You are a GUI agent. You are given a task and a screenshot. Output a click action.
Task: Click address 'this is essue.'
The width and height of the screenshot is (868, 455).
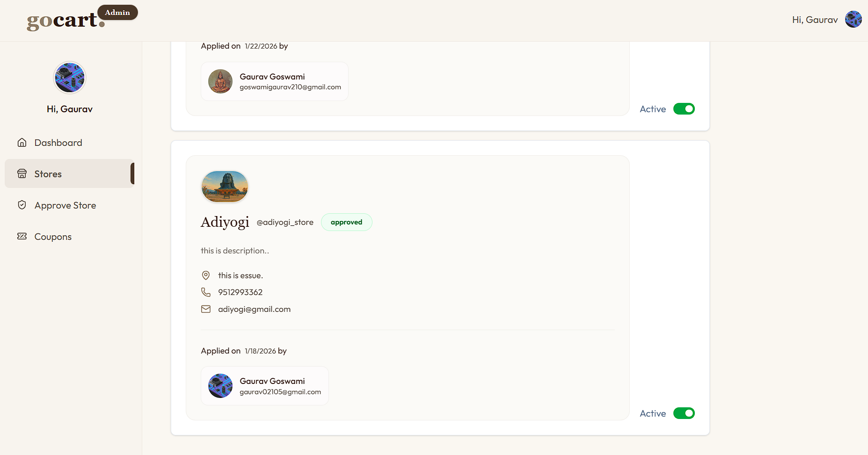[241, 275]
